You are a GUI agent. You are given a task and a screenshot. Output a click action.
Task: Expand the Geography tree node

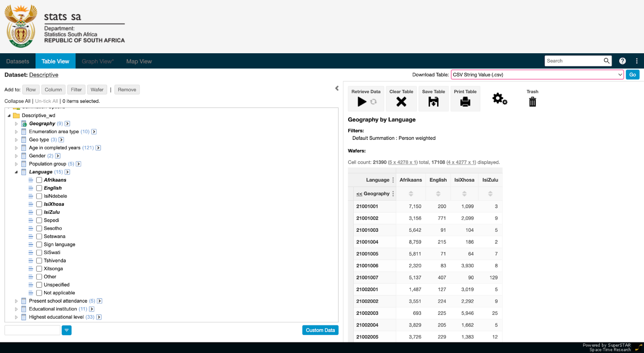point(16,124)
